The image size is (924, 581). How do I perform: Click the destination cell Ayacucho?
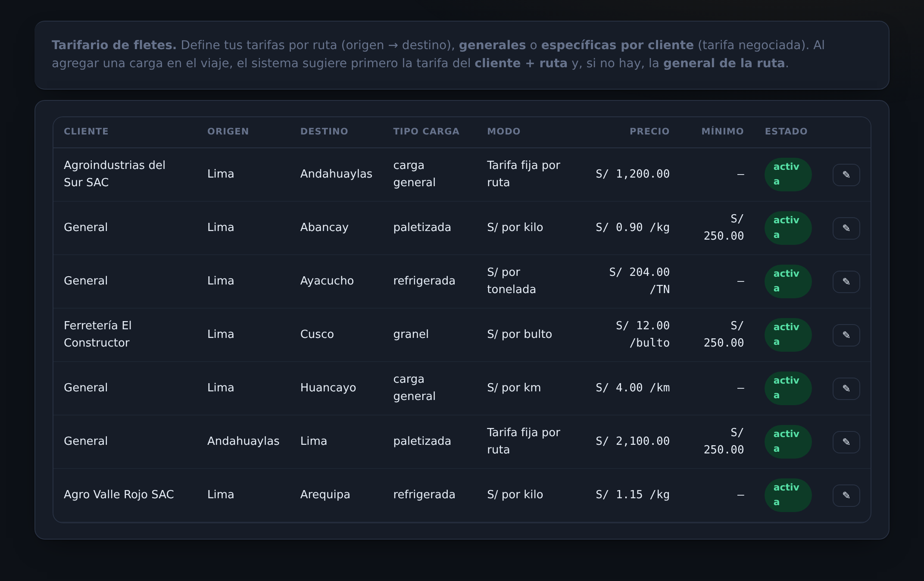(x=327, y=281)
